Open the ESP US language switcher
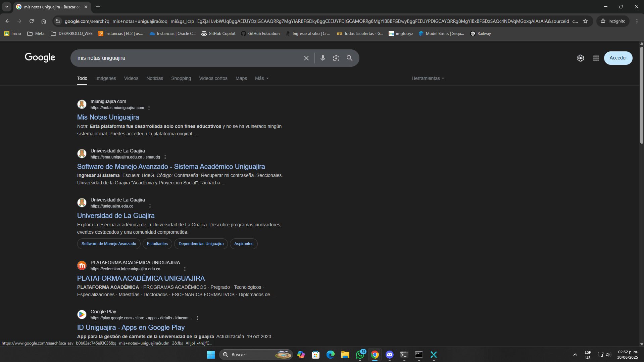 tap(588, 355)
